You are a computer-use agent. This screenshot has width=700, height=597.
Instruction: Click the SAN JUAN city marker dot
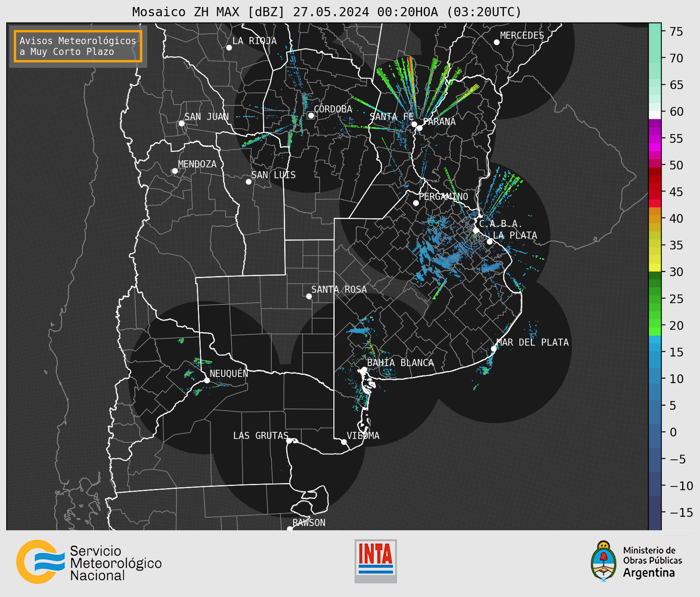click(181, 123)
